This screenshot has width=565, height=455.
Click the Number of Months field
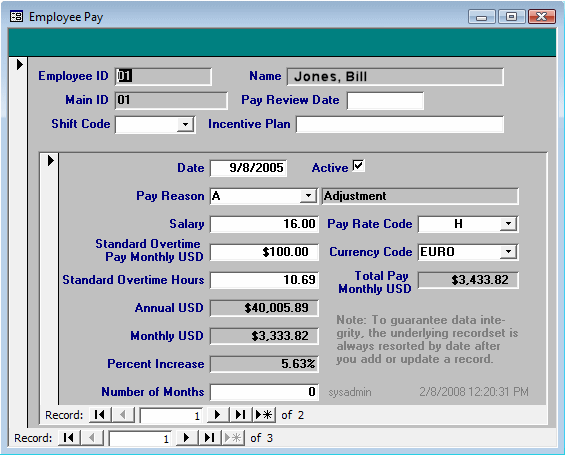pos(264,392)
